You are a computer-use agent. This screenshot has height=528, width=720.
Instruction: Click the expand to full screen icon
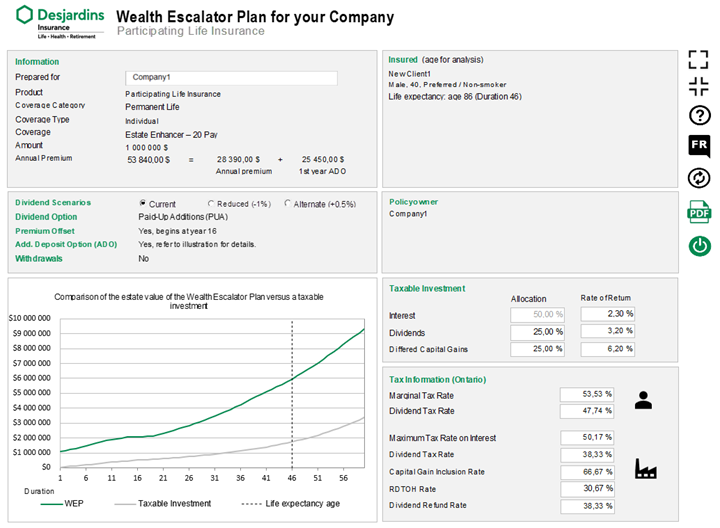[x=698, y=60]
